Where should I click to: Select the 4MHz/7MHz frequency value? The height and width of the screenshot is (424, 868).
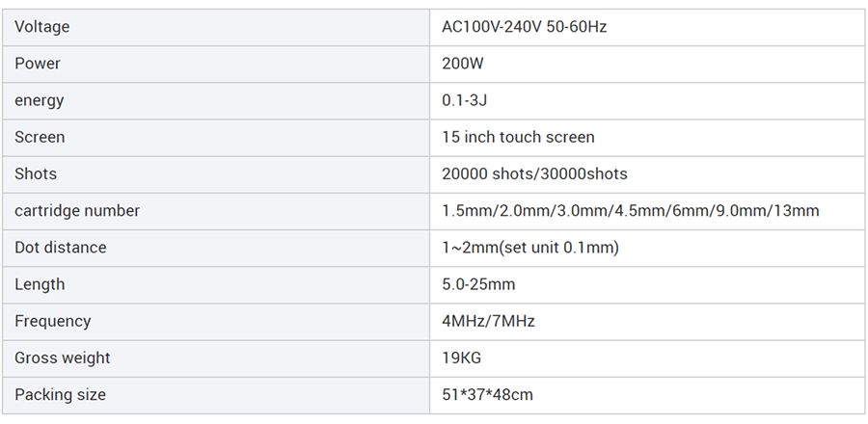[488, 321]
